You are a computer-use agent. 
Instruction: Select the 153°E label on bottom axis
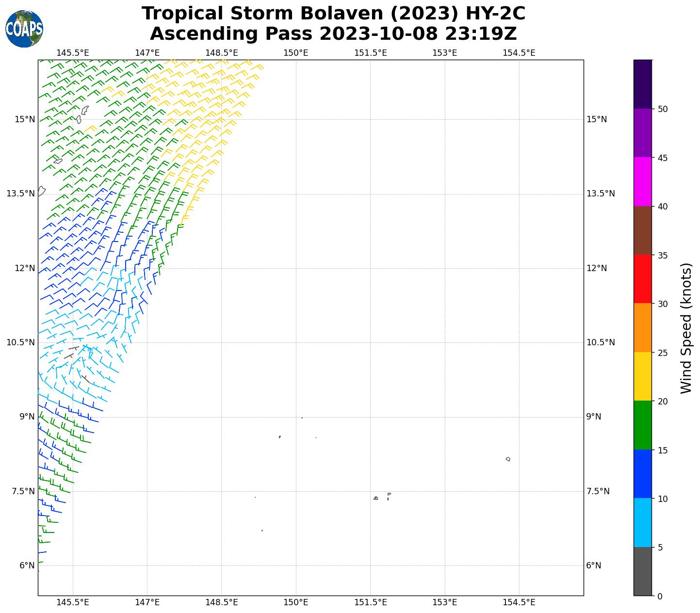[444, 602]
